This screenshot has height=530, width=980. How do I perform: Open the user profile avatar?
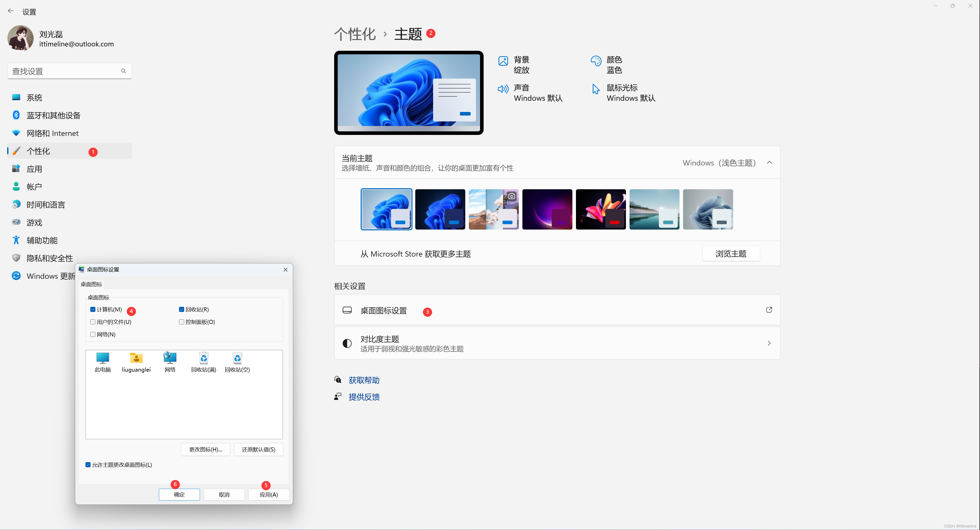[21, 39]
